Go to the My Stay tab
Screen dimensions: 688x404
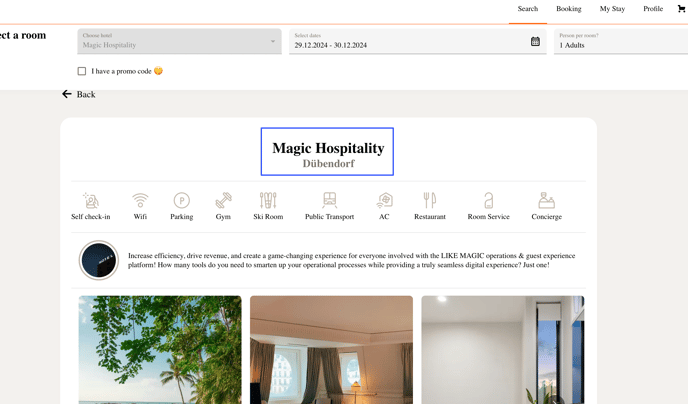612,9
